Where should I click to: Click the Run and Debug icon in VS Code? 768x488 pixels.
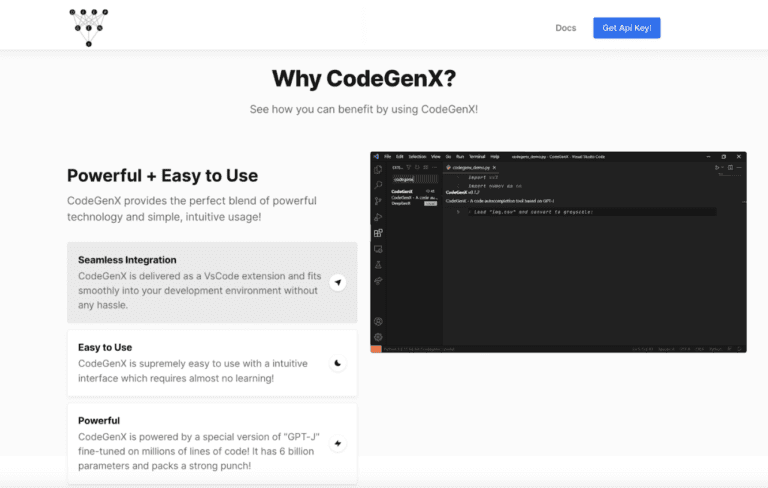point(378,216)
